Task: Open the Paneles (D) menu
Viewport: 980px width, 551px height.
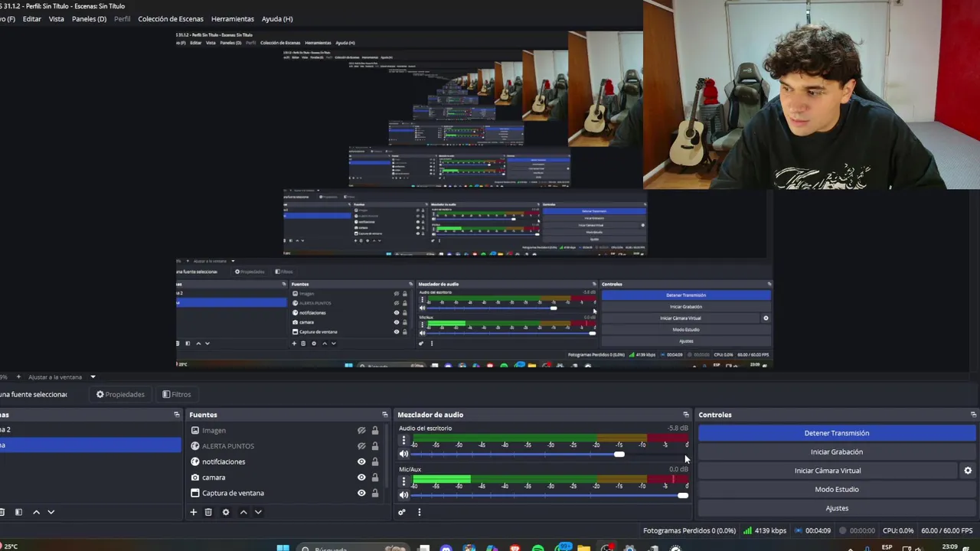Action: pyautogui.click(x=89, y=18)
